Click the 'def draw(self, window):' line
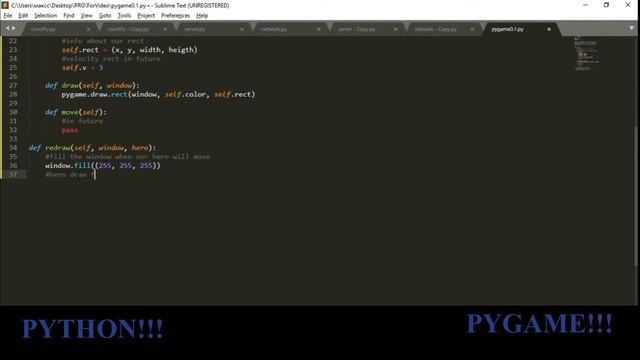This screenshot has height=360, width=640. (92, 85)
